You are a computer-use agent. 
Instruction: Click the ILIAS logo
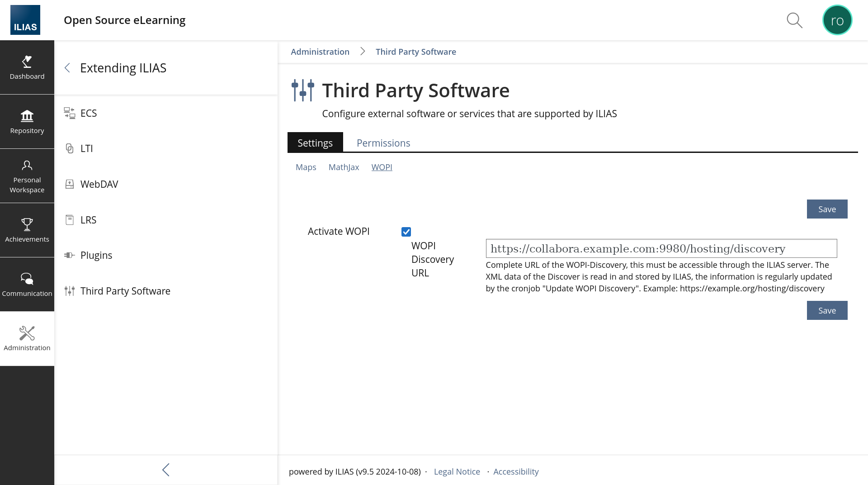pos(25,20)
